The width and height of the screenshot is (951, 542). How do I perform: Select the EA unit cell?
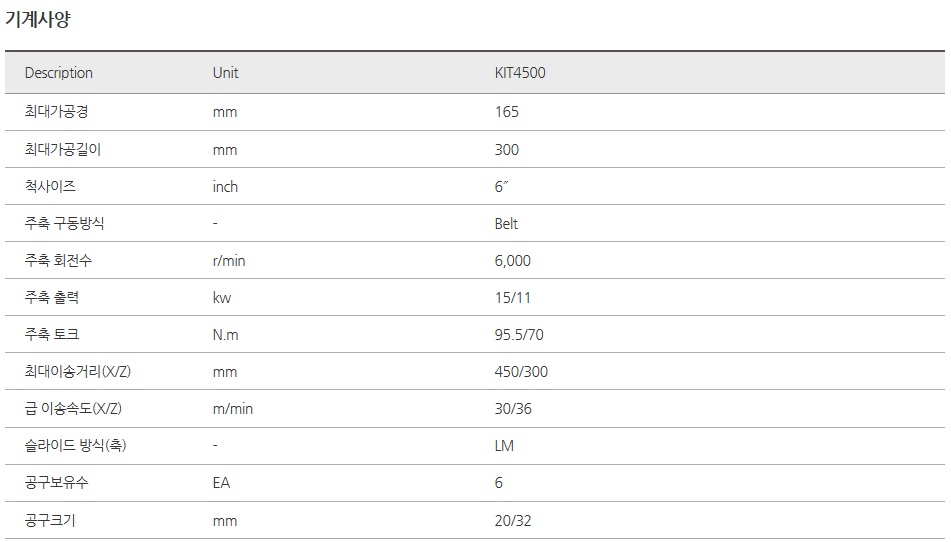click(x=222, y=483)
